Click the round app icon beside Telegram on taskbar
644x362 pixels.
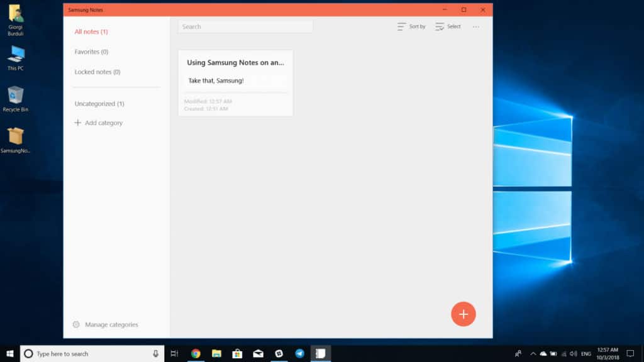click(x=279, y=354)
